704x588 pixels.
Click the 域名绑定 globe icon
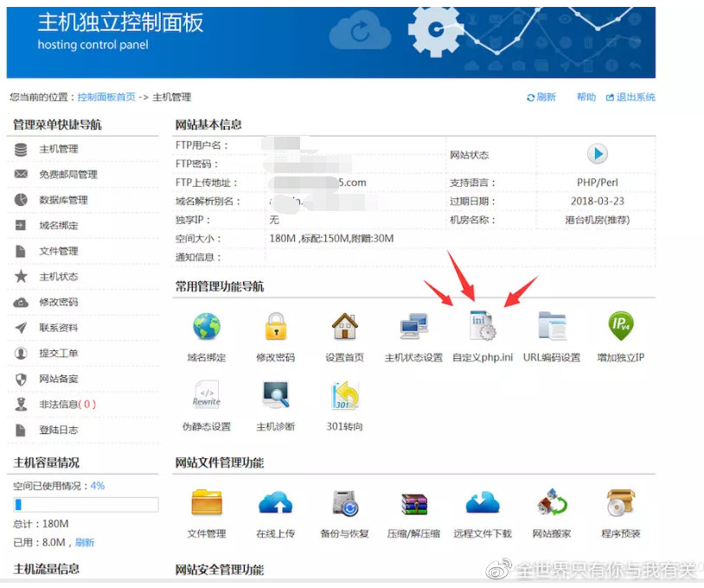point(206,327)
